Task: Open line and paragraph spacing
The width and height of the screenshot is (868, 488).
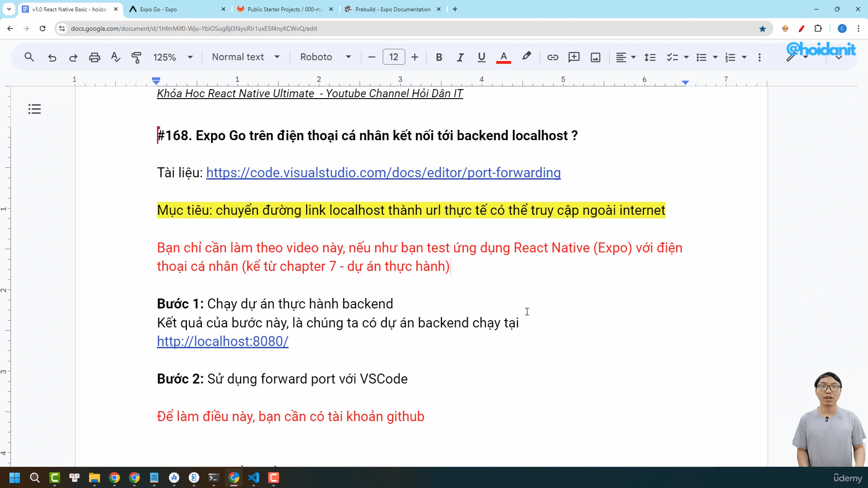Action: [x=650, y=57]
